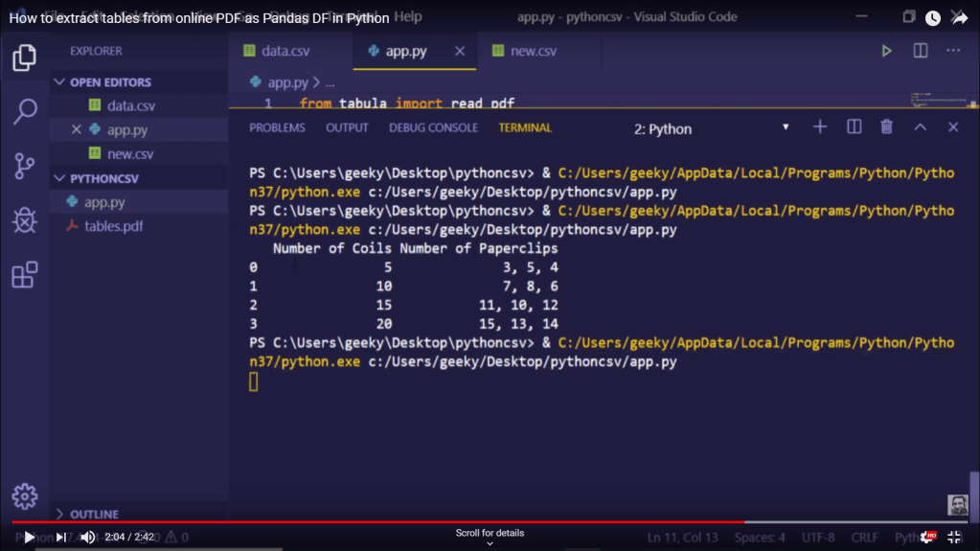Collapse the OPEN EDITORS section
The height and width of the screenshot is (551, 980).
pos(59,82)
